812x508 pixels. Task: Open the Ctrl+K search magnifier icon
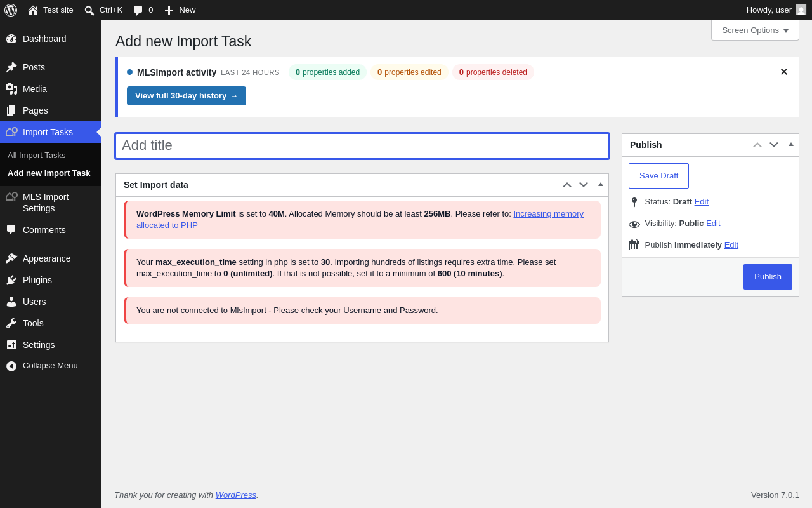(89, 10)
